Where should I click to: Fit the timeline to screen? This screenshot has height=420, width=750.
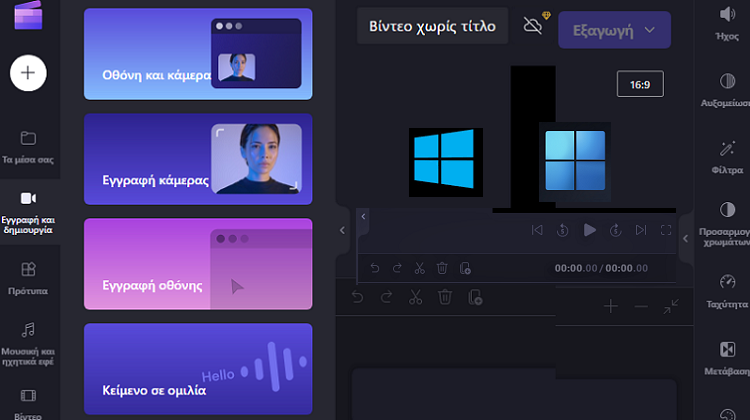[x=671, y=306]
